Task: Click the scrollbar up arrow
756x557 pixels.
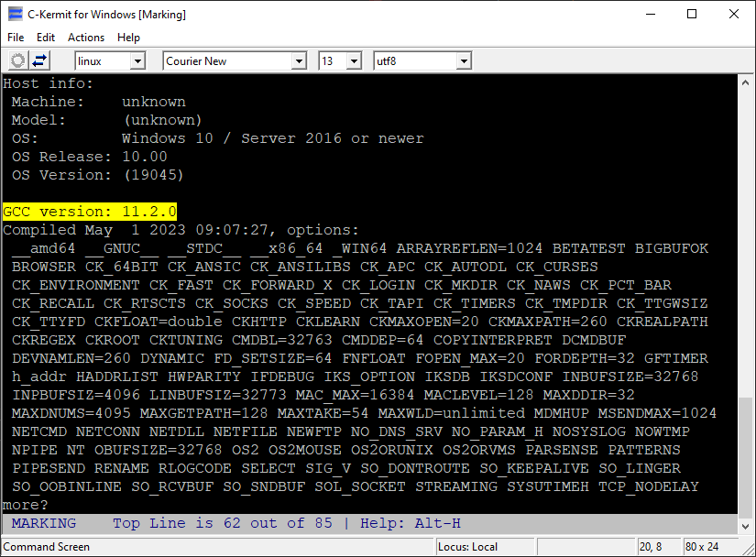Action: pos(745,82)
